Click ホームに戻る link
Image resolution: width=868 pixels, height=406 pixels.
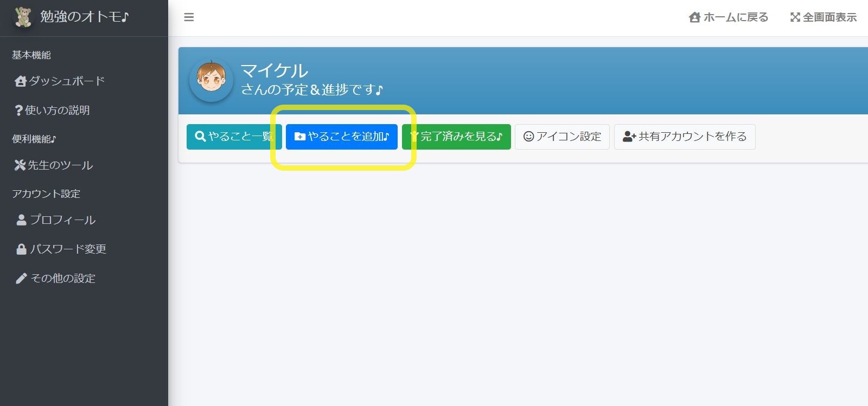(729, 17)
